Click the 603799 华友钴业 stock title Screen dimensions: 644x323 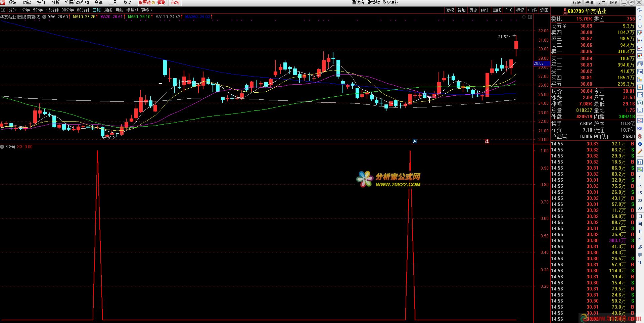click(x=587, y=11)
